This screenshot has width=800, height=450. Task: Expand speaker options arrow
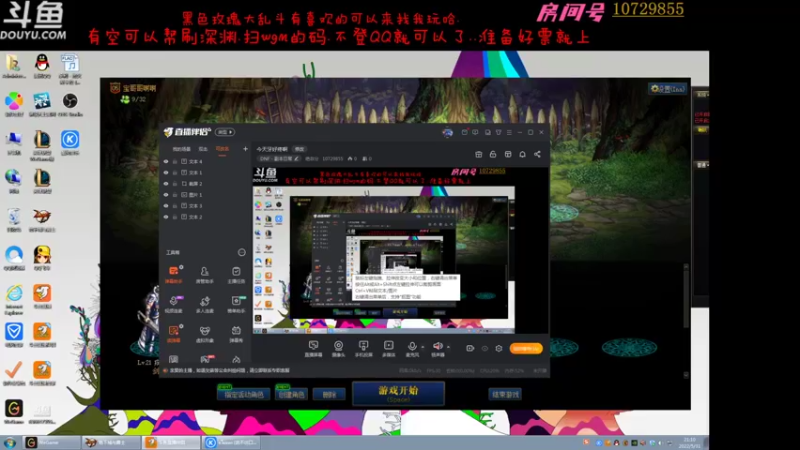(448, 348)
